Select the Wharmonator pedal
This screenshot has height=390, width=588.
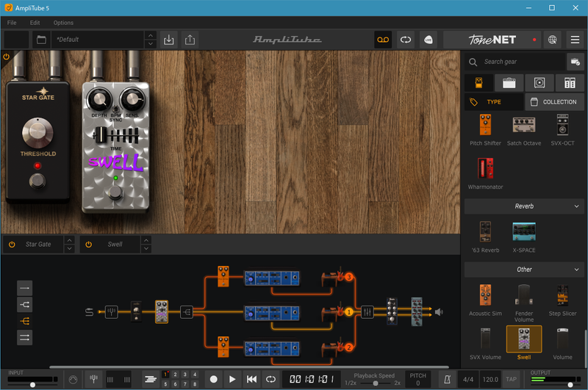click(x=485, y=173)
